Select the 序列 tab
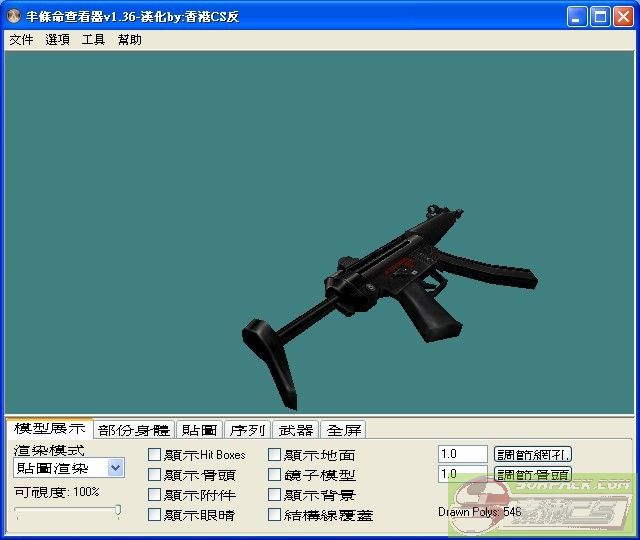The image size is (640, 540). [x=247, y=430]
